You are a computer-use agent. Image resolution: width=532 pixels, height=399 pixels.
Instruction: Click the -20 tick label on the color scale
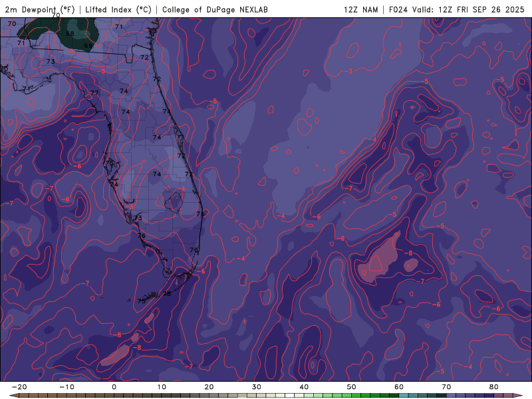(x=19, y=386)
